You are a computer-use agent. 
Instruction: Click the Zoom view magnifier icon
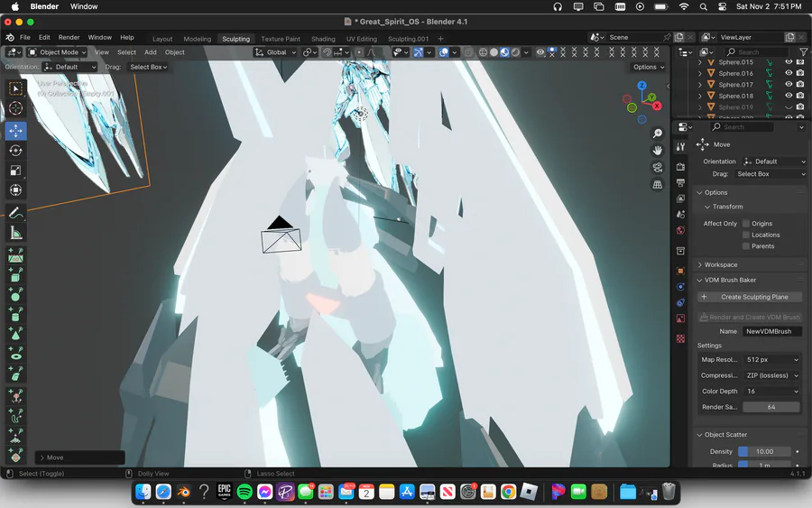[657, 134]
